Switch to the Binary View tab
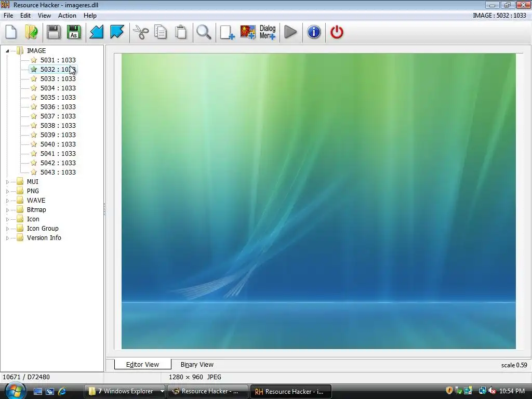This screenshot has height=399, width=532. 197,364
